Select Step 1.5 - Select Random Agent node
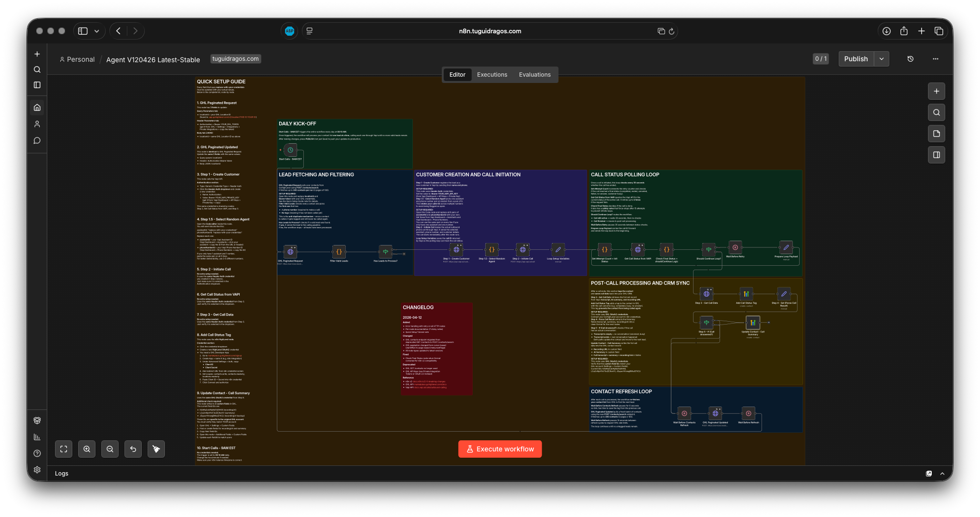Image resolution: width=980 pixels, height=517 pixels. point(491,249)
